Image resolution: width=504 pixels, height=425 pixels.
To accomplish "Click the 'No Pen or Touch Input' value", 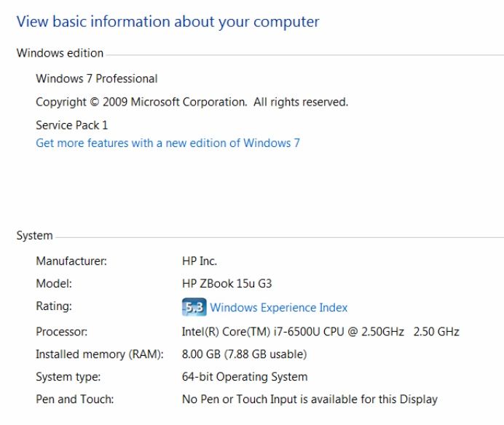I will (x=310, y=400).
